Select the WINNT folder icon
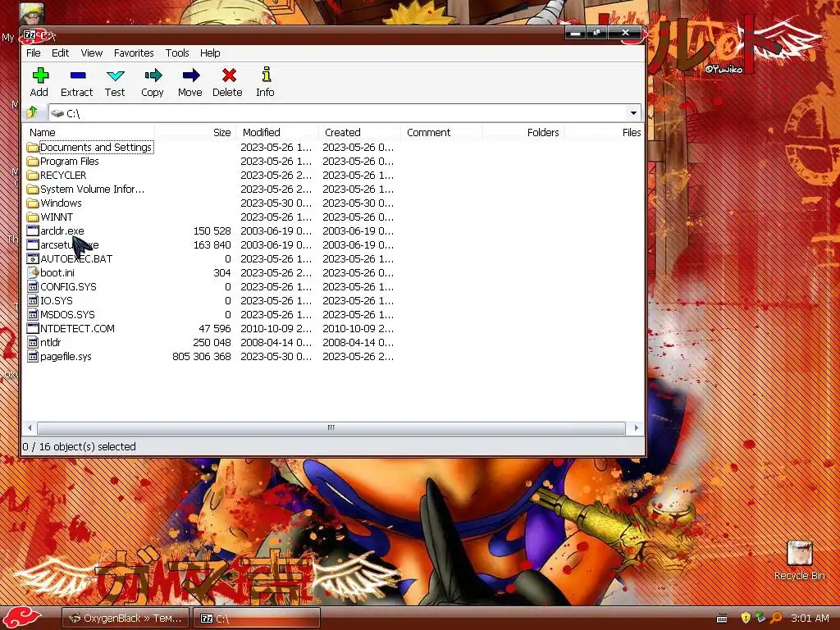Screen dimensions: 840x630 [33, 217]
